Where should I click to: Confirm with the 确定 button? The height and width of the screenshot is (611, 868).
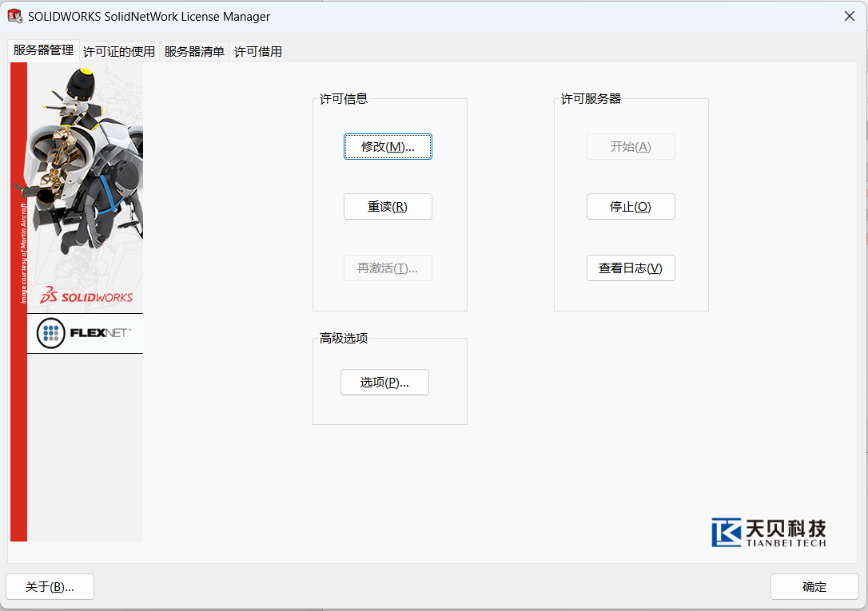814,587
